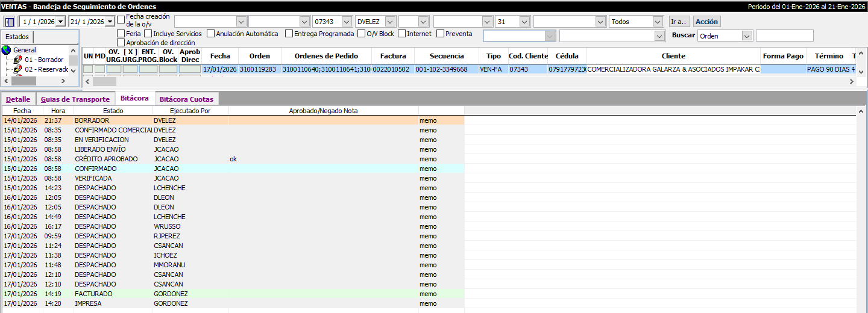Enable the Feria checkbox
The image size is (868, 313).
(121, 34)
